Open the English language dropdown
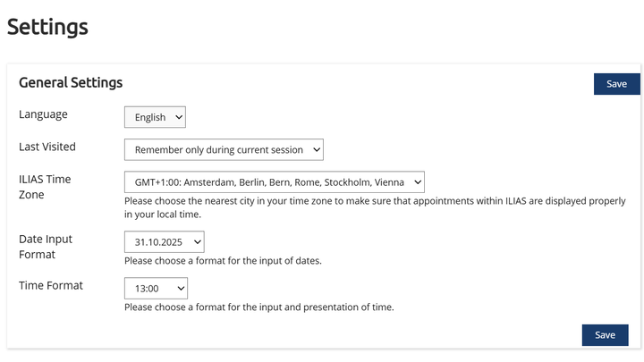The image size is (644, 362). (155, 117)
